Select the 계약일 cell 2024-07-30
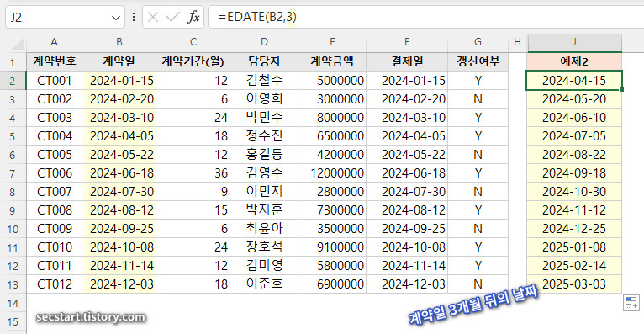The height and width of the screenshot is (334, 644). 119,191
